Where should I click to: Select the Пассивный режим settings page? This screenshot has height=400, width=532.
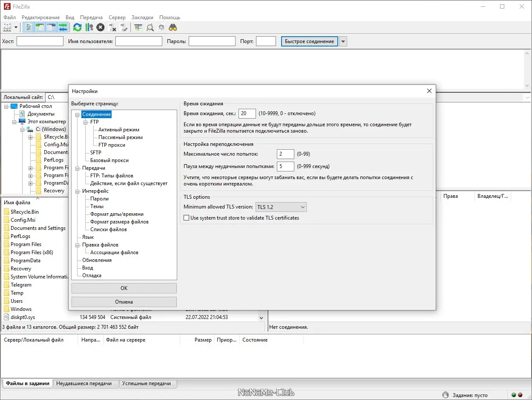[x=121, y=137]
